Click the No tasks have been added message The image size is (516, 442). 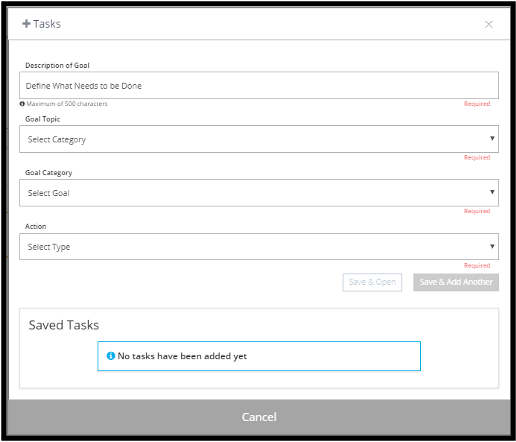coord(182,356)
